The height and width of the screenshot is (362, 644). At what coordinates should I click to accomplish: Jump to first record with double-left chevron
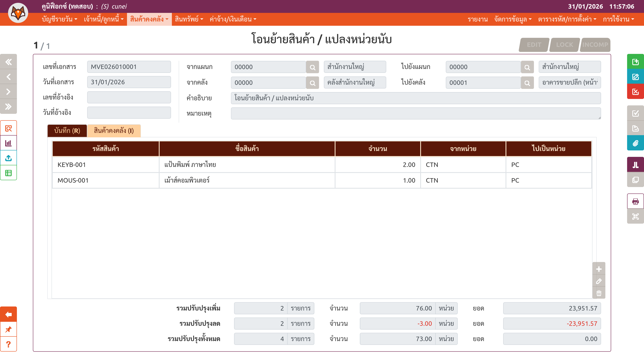(8, 62)
